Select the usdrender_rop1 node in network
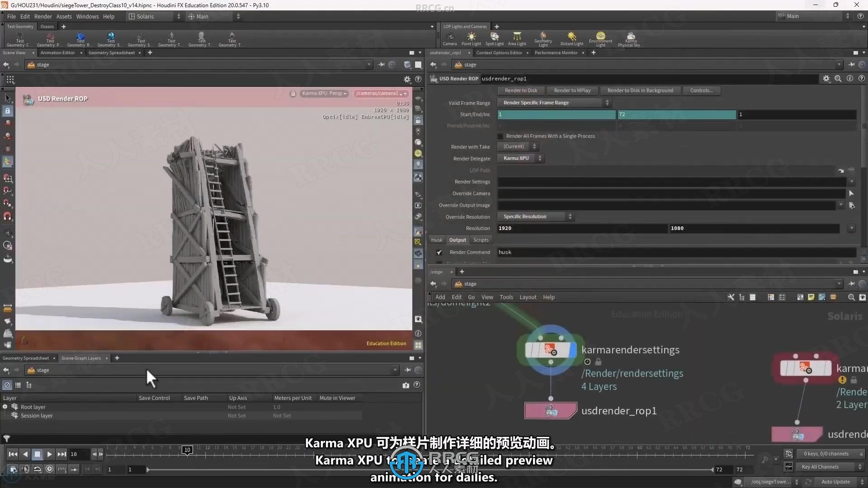Viewport: 868px width, 488px height. [550, 411]
